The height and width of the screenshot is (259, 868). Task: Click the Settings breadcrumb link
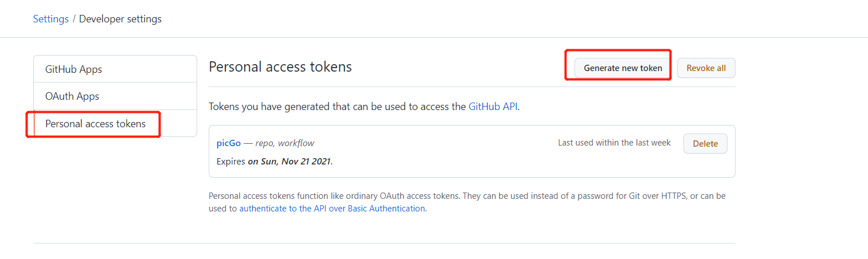click(x=50, y=19)
